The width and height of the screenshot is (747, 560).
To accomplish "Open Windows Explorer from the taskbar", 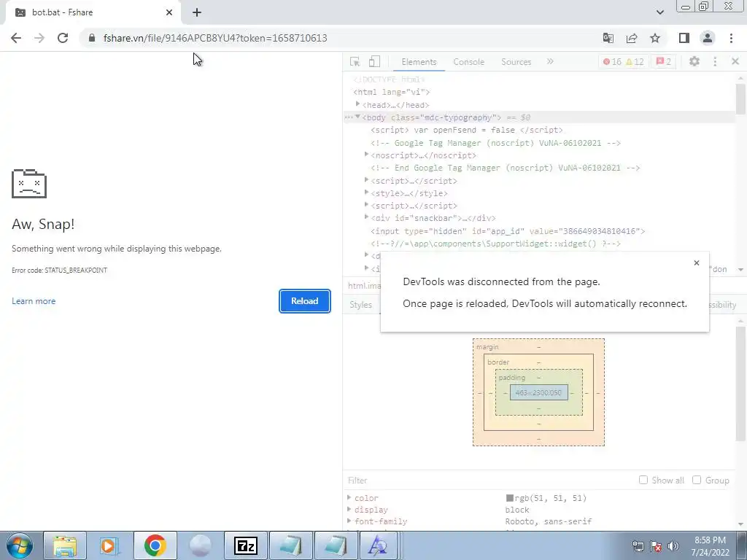I will point(65,545).
